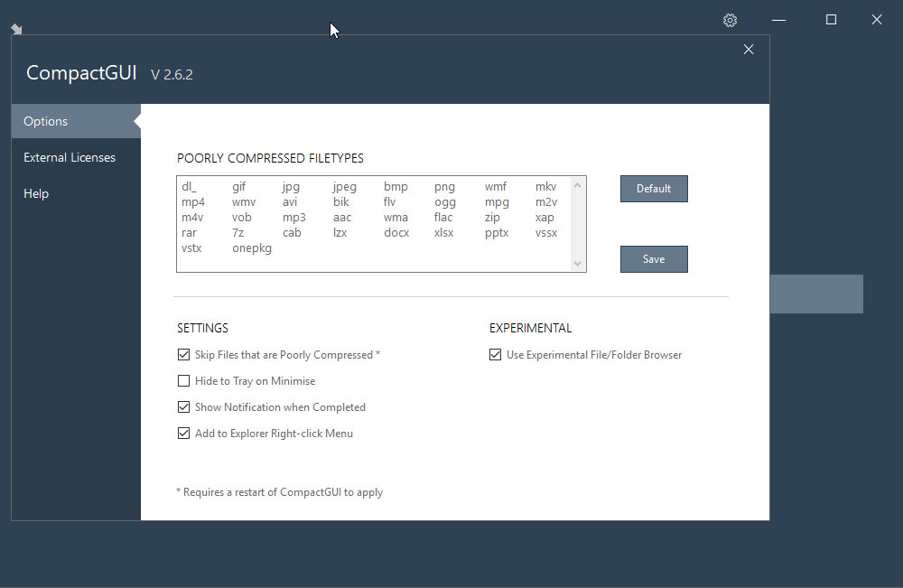Image resolution: width=903 pixels, height=588 pixels.
Task: Click the 'zip' filetype entry
Action: pyautogui.click(x=492, y=218)
